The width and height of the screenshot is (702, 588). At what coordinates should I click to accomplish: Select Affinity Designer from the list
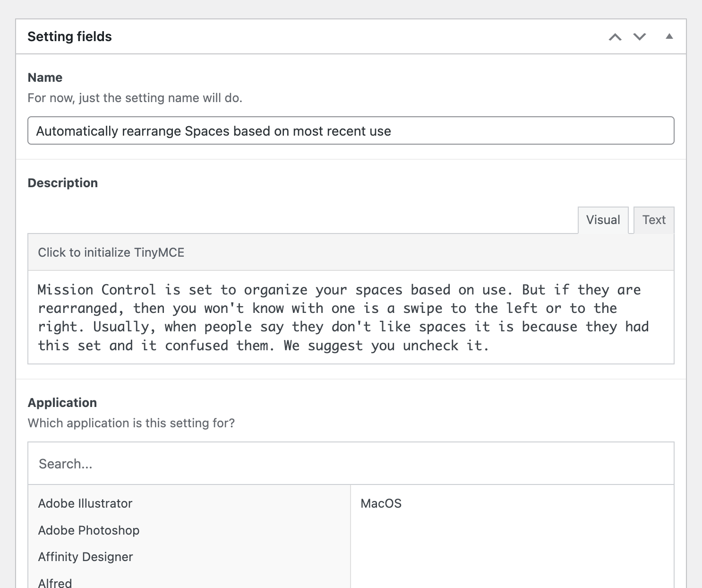pyautogui.click(x=189, y=557)
